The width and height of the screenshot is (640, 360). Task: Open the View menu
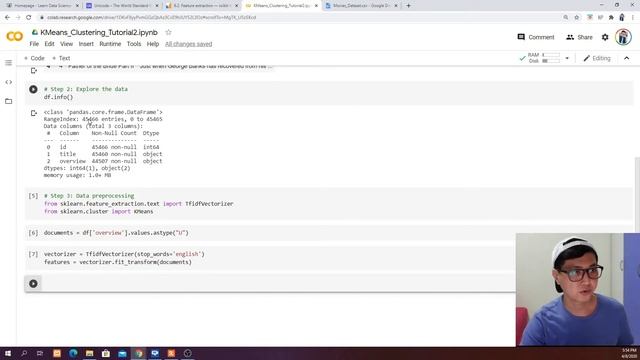click(x=67, y=44)
